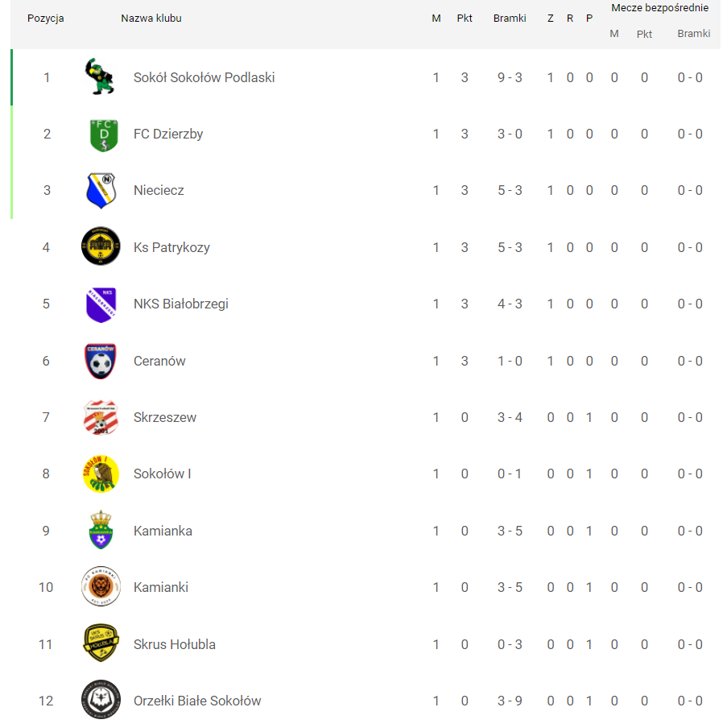The image size is (727, 728).
Task: Click the FC Dzierzby green shield logo
Action: click(104, 135)
